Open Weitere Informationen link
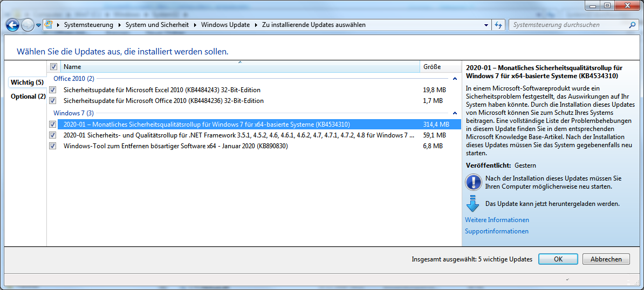 coord(497,220)
